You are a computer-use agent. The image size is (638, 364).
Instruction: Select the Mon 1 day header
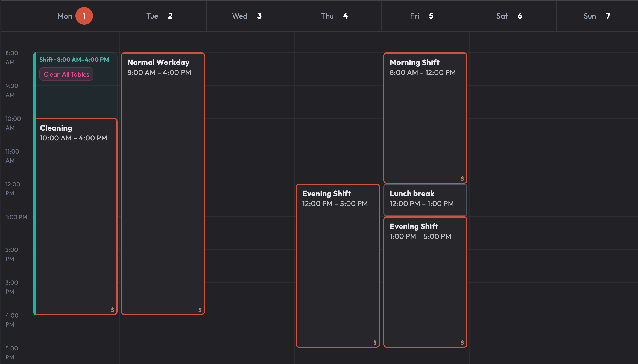click(x=75, y=16)
